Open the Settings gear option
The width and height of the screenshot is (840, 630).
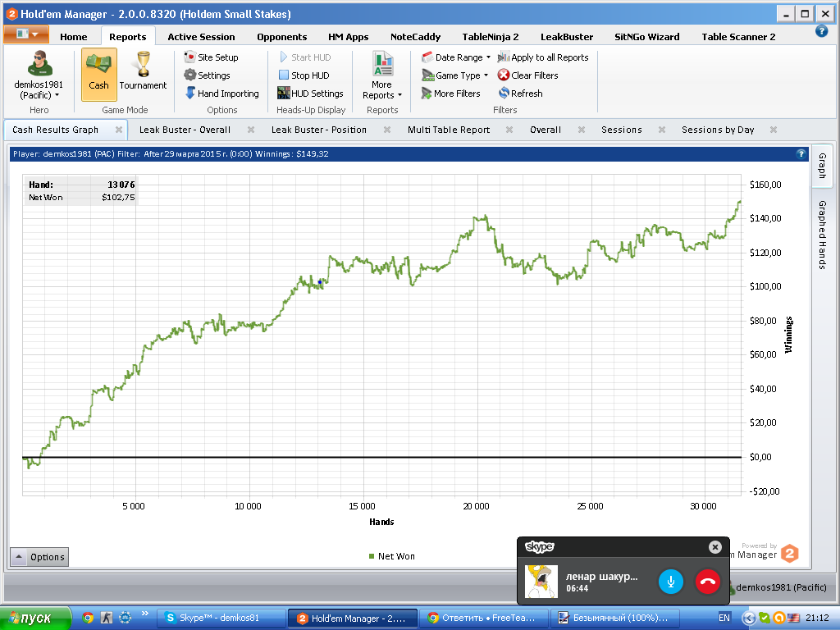pyautogui.click(x=208, y=75)
